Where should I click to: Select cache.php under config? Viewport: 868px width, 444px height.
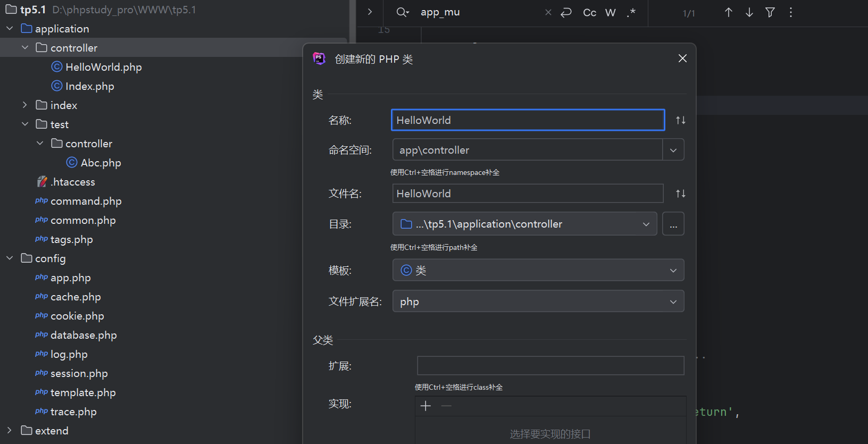click(x=76, y=297)
